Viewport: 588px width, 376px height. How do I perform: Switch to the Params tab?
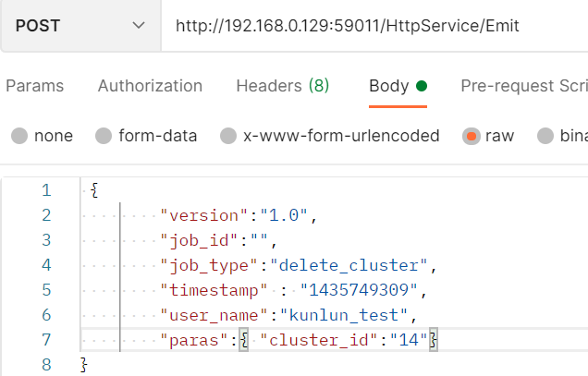[34, 86]
